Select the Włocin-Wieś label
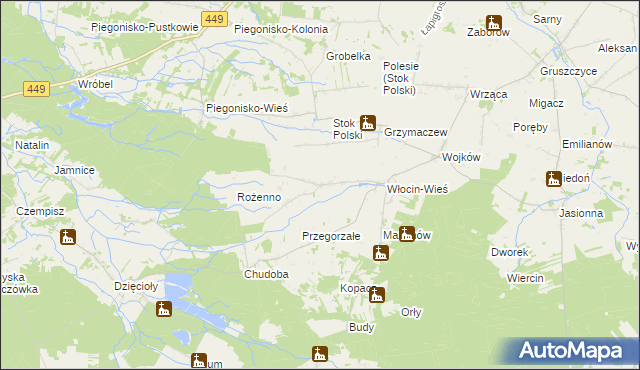This screenshot has height=370, width=640. click(417, 189)
